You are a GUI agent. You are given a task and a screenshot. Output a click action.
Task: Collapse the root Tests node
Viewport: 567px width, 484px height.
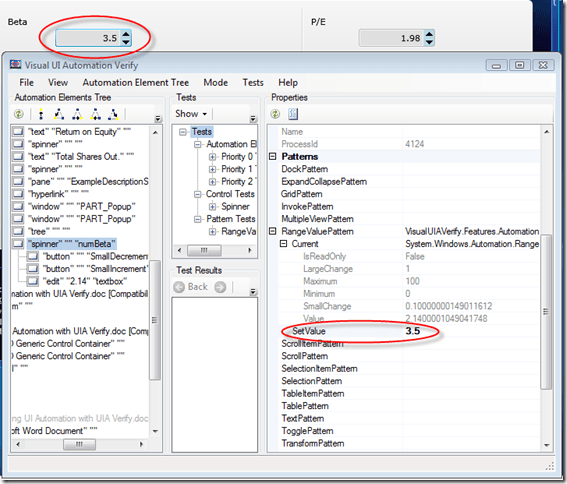tap(183, 132)
